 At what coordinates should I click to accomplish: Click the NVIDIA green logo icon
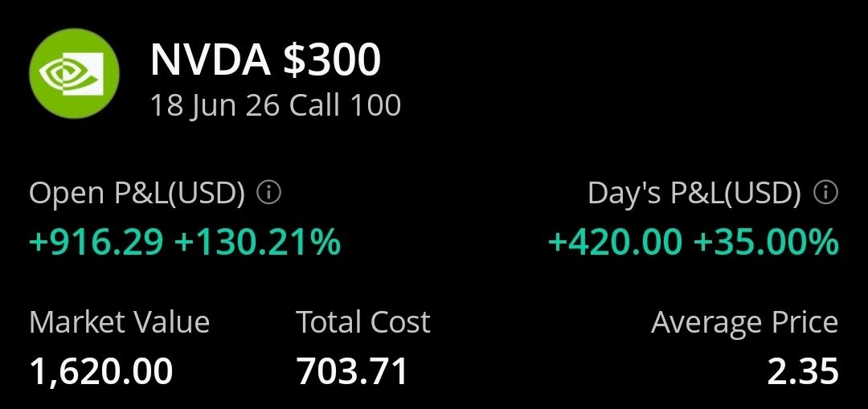tap(74, 75)
